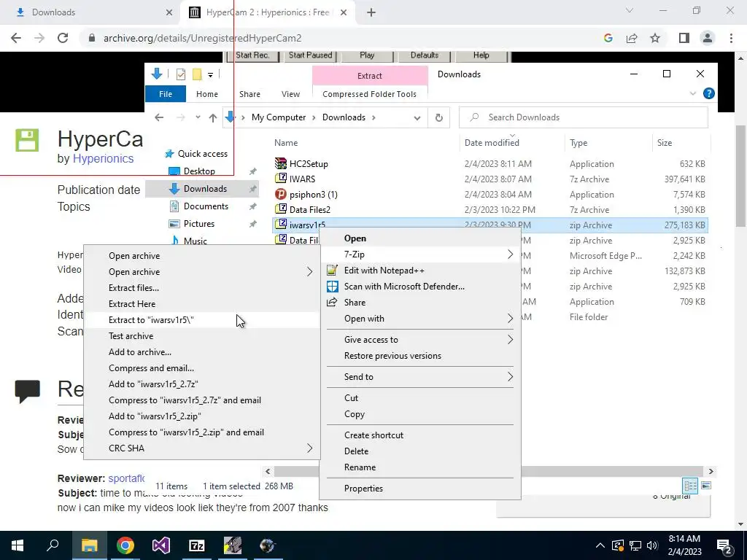Click Explorer refresh button

click(438, 117)
